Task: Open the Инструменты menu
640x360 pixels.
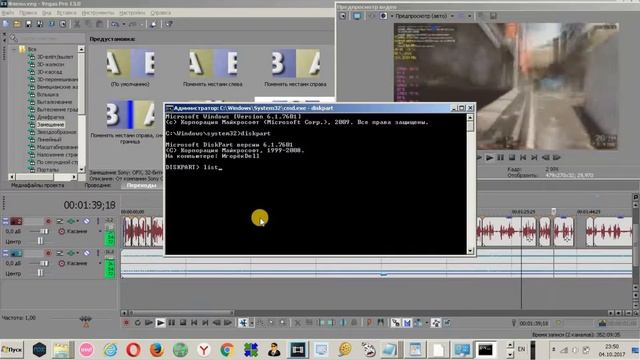Action: tap(98, 13)
